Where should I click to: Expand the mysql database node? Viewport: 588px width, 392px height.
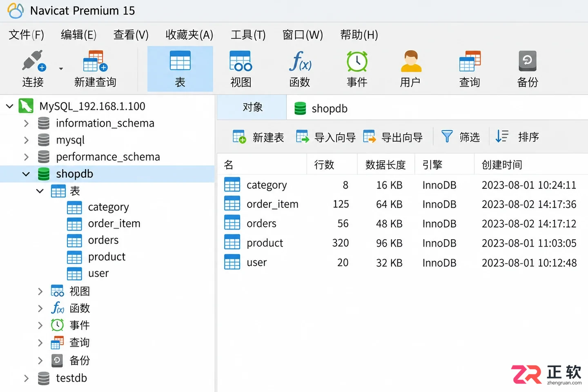click(x=26, y=140)
